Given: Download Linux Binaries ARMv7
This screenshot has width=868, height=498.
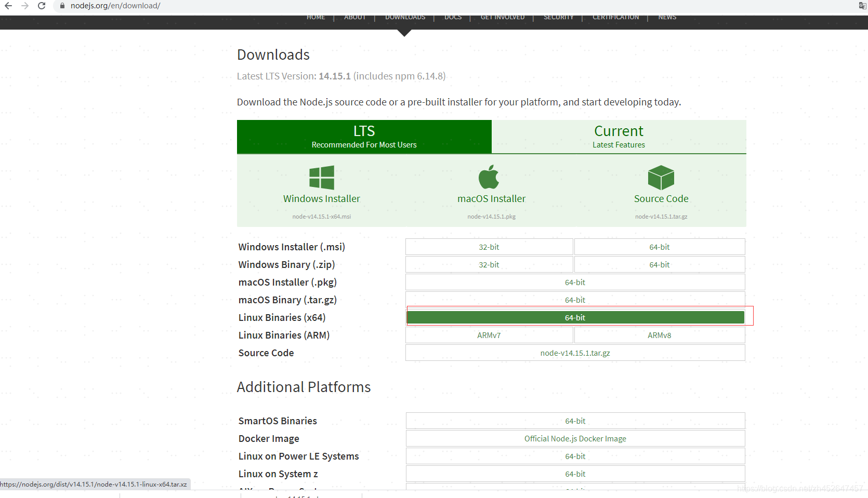Looking at the screenshot, I should [489, 335].
